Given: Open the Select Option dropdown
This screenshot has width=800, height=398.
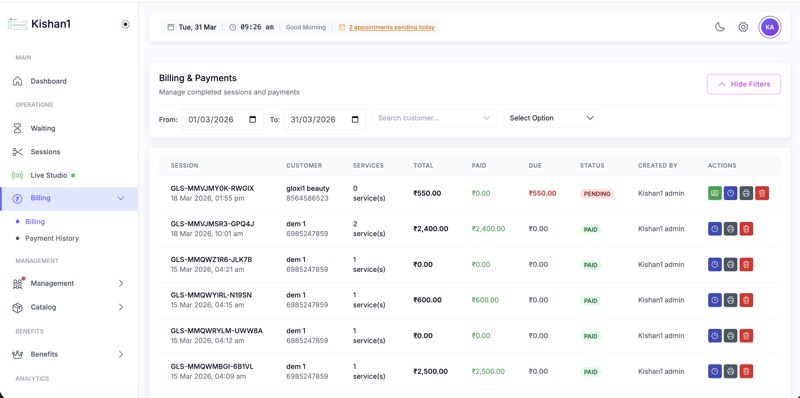Looking at the screenshot, I should tap(551, 118).
